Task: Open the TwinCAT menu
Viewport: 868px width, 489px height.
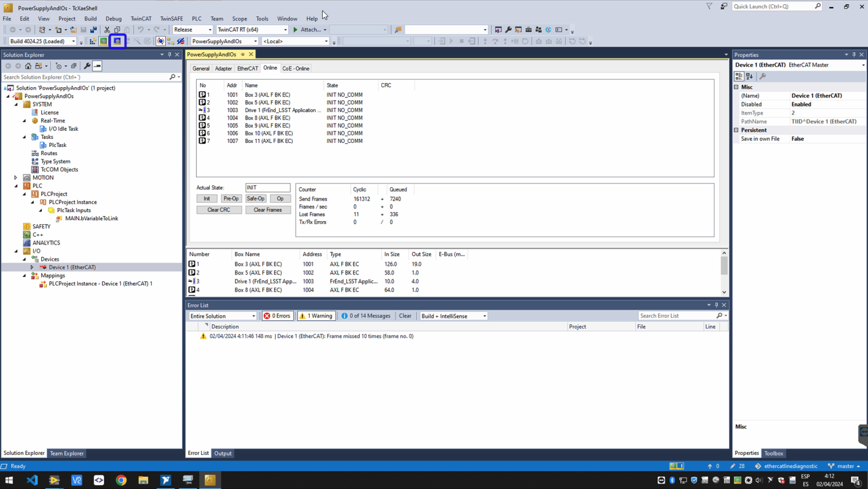Action: [x=141, y=19]
